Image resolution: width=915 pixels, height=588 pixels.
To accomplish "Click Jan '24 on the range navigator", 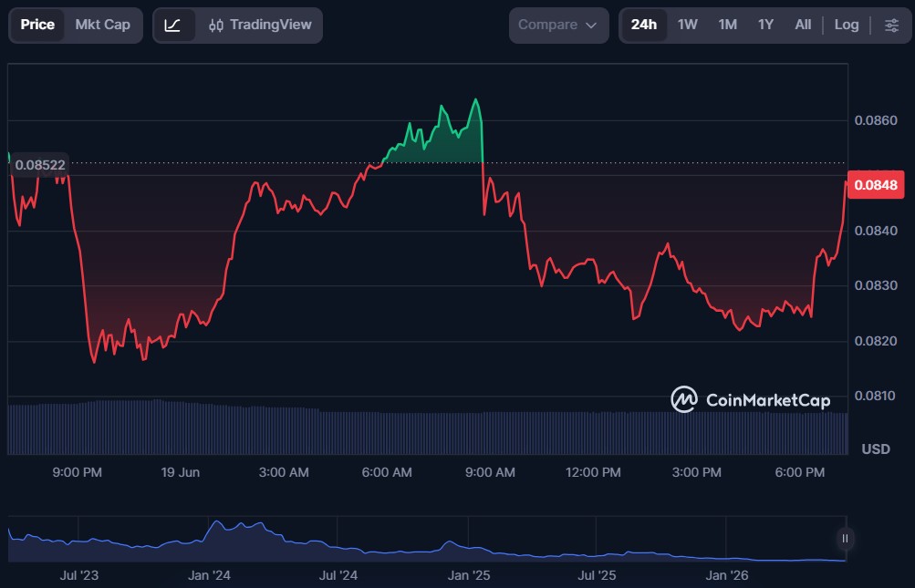I will (x=209, y=576).
